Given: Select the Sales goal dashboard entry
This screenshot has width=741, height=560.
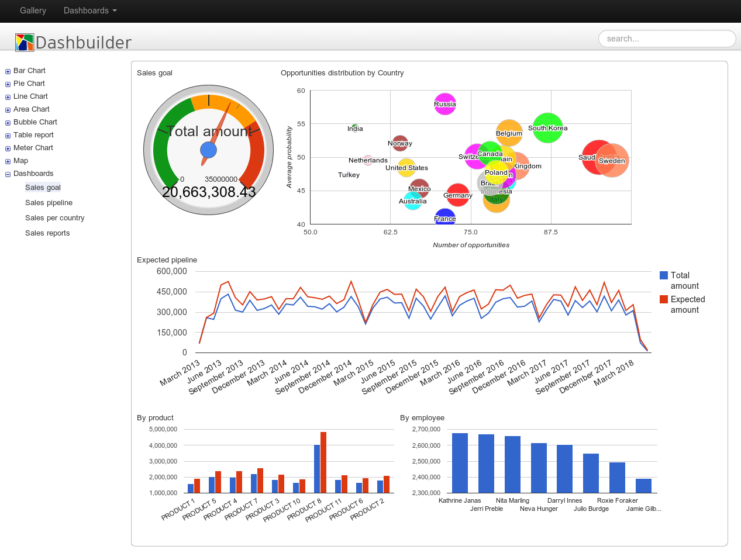Looking at the screenshot, I should pyautogui.click(x=43, y=187).
